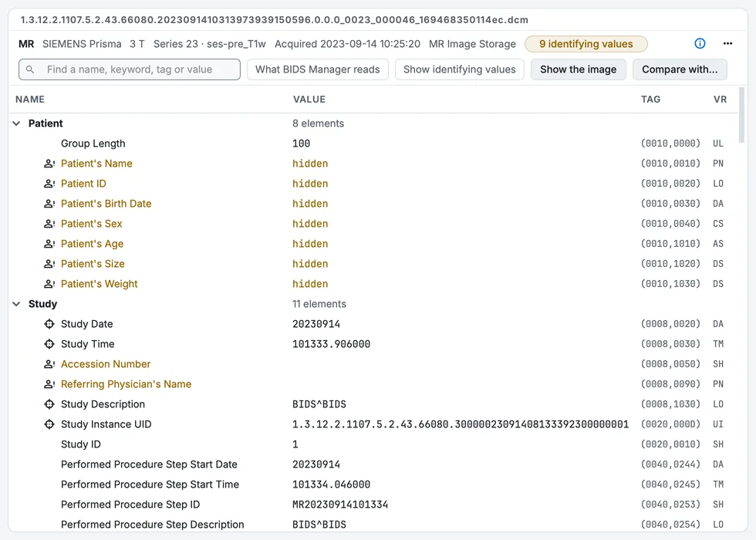Image resolution: width=756 pixels, height=540 pixels.
Task: Open Compare with... dialog
Action: click(680, 69)
